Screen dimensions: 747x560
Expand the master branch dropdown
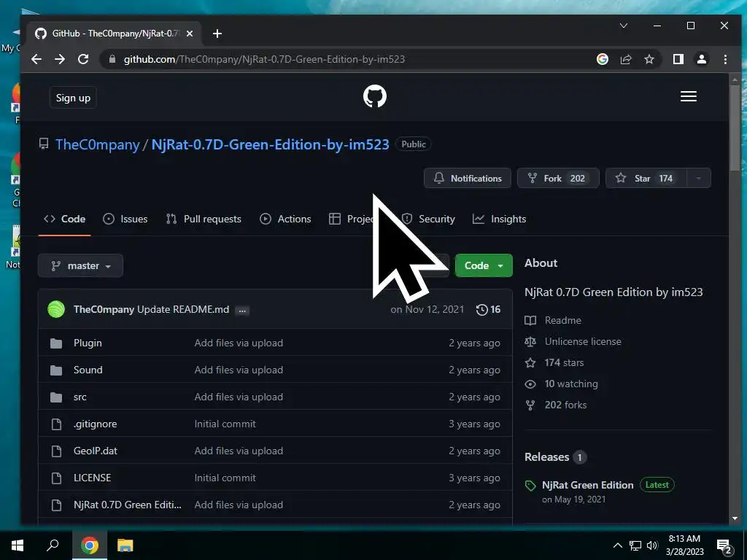[x=80, y=265]
